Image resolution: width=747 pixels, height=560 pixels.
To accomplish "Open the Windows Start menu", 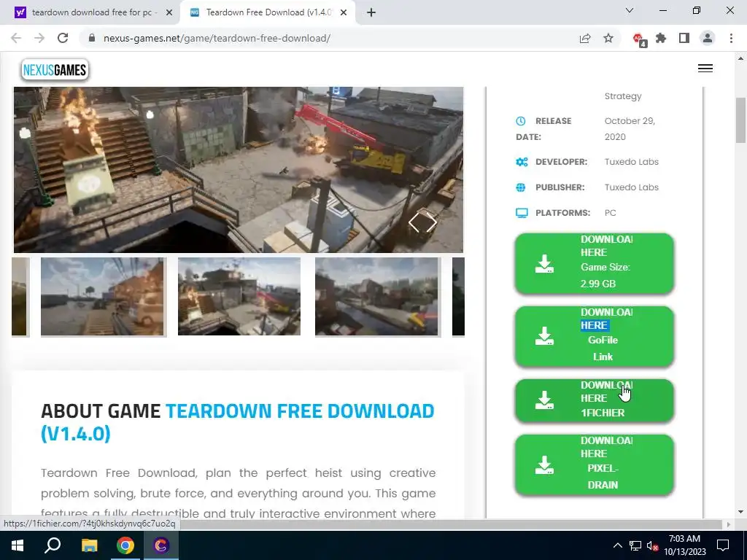I will (18, 545).
